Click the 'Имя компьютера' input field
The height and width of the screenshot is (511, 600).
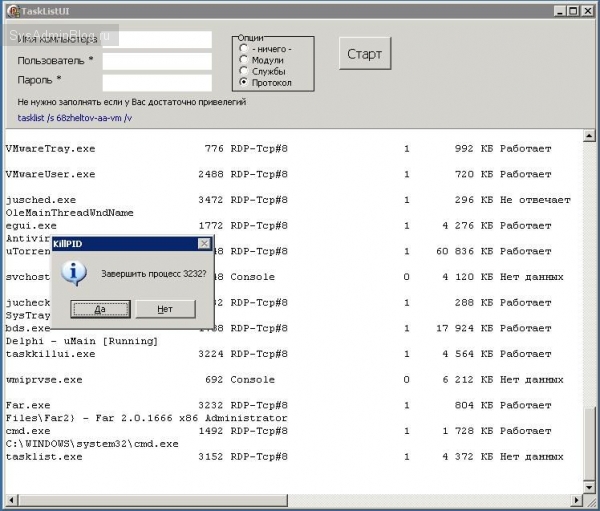[x=157, y=39]
